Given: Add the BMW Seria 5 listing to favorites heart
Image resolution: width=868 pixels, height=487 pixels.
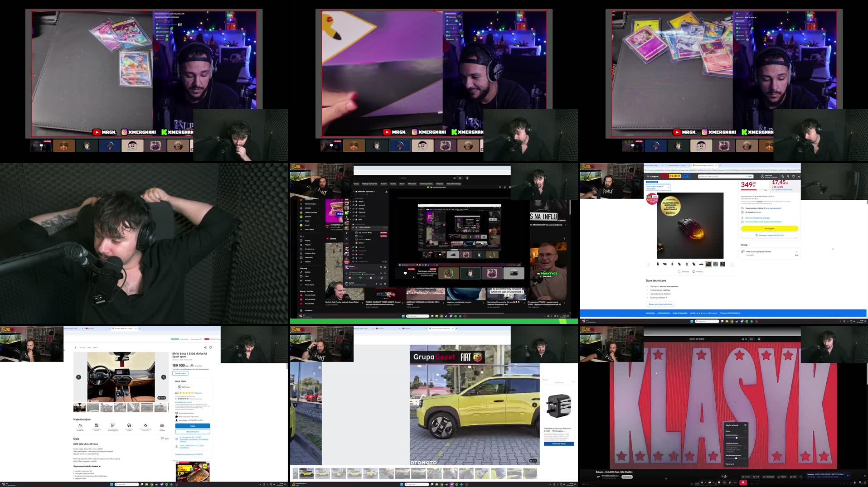Looking at the screenshot, I should (211, 347).
